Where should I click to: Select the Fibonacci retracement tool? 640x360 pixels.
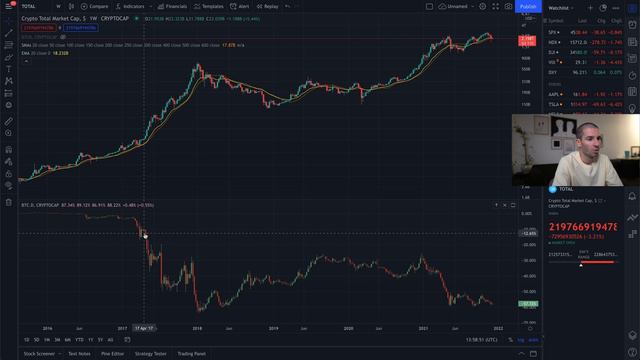coord(9,45)
